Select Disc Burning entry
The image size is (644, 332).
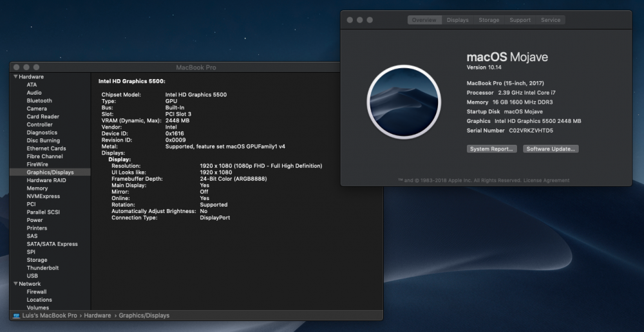pyautogui.click(x=43, y=140)
